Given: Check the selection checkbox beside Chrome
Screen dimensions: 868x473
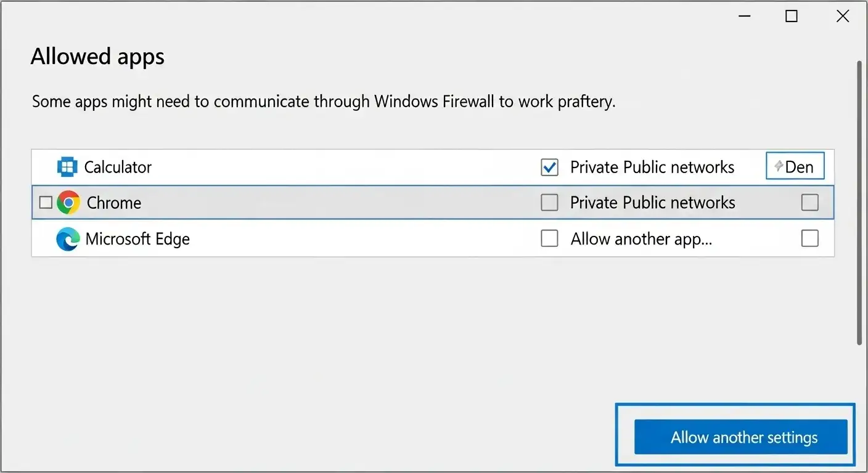Looking at the screenshot, I should [x=45, y=202].
